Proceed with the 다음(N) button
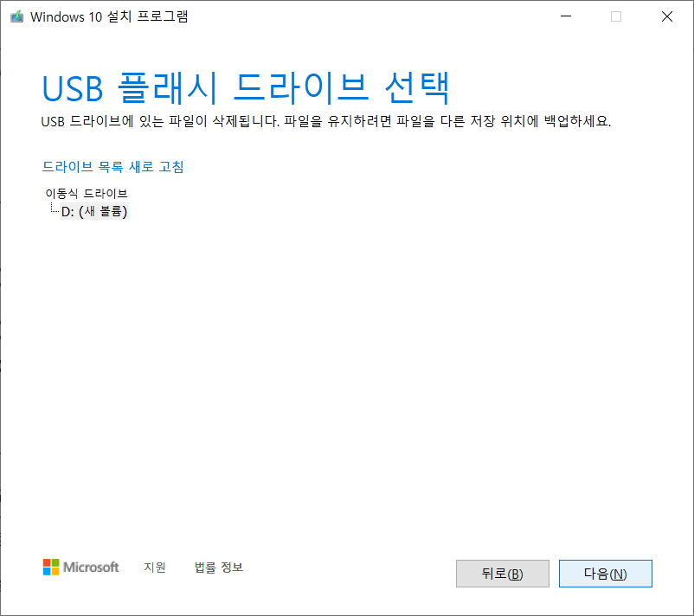 (x=606, y=574)
